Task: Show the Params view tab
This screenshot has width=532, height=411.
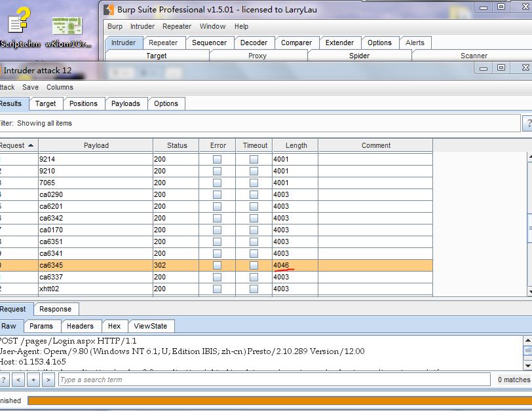Action: click(41, 326)
